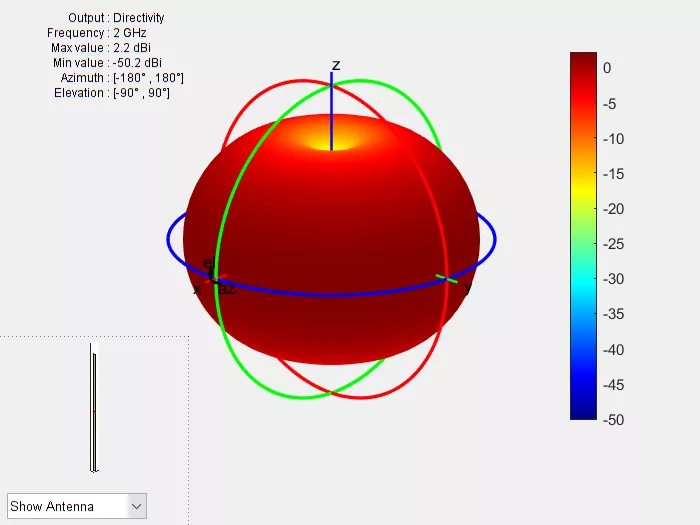
Task: Click the x axis label
Action: [x=197, y=290]
